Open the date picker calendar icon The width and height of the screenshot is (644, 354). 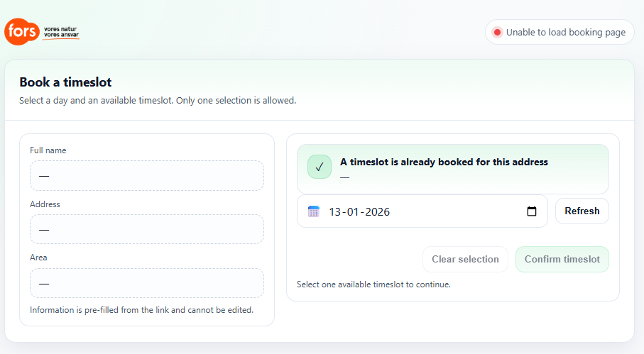point(532,211)
